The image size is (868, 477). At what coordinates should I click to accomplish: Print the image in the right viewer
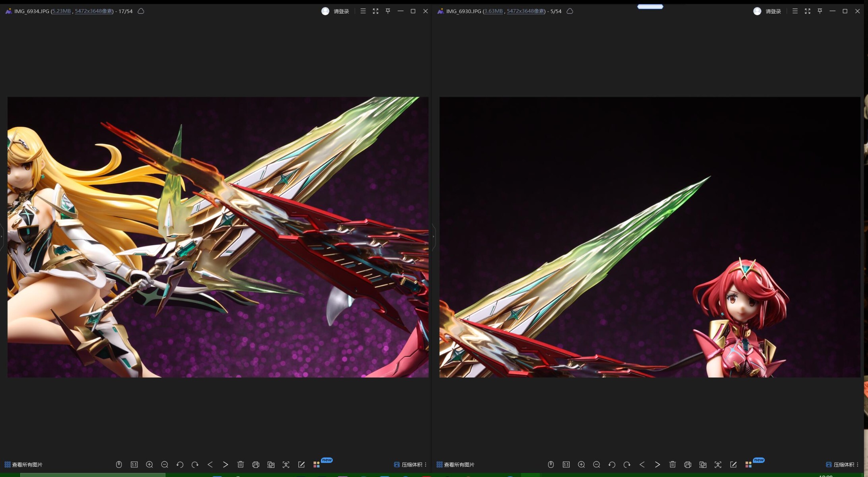pyautogui.click(x=687, y=464)
